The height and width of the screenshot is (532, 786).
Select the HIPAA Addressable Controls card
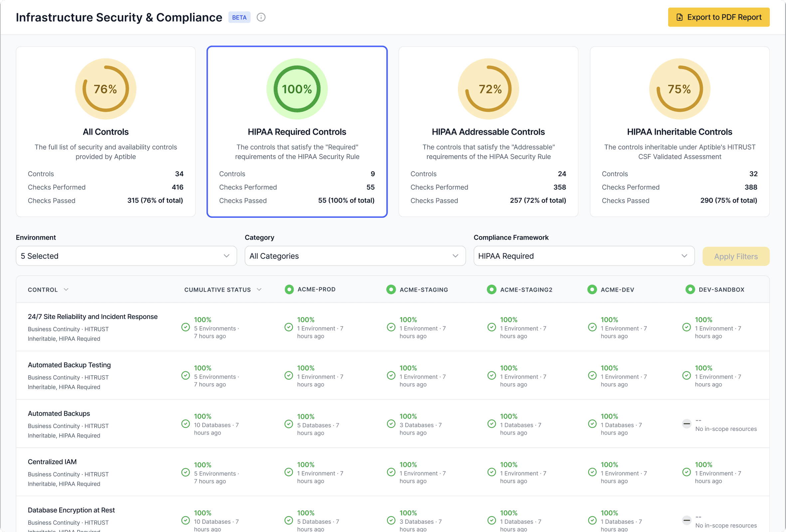click(488, 132)
